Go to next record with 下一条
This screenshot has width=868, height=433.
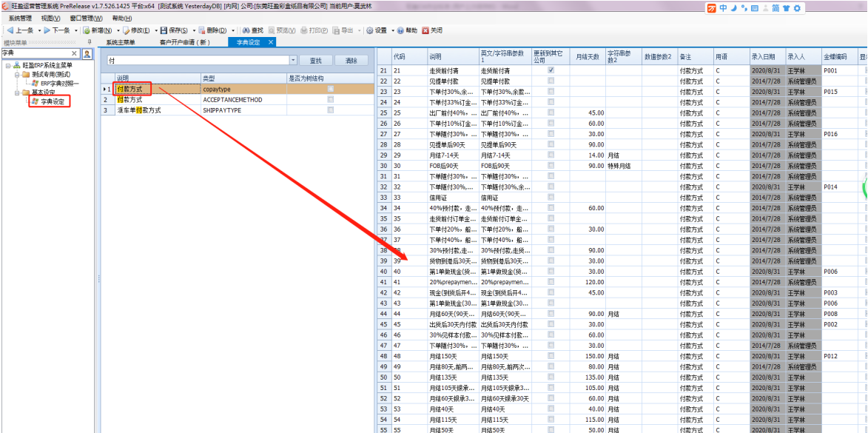[x=56, y=30]
